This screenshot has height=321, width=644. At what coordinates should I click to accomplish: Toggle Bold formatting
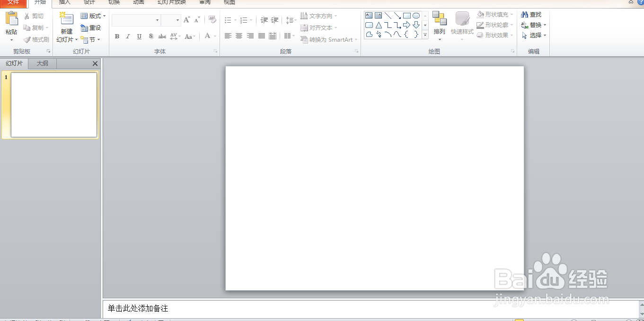[x=117, y=36]
